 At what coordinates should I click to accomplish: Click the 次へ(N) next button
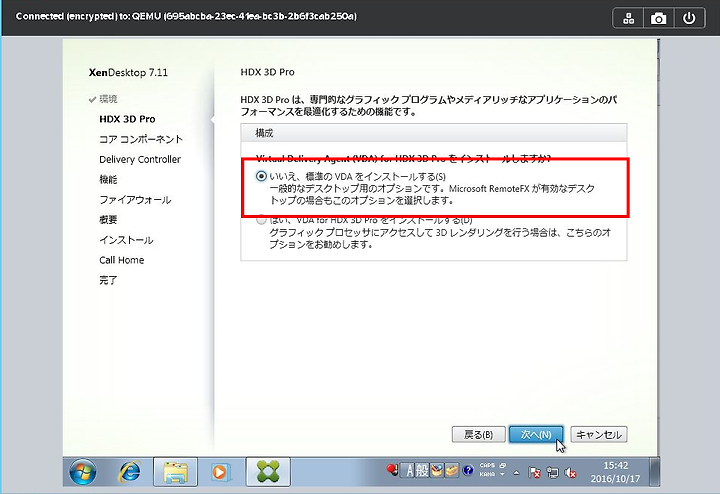(x=536, y=434)
